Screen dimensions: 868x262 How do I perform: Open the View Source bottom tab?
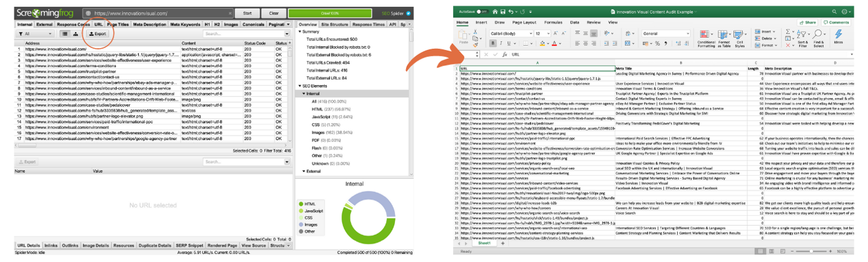(254, 246)
